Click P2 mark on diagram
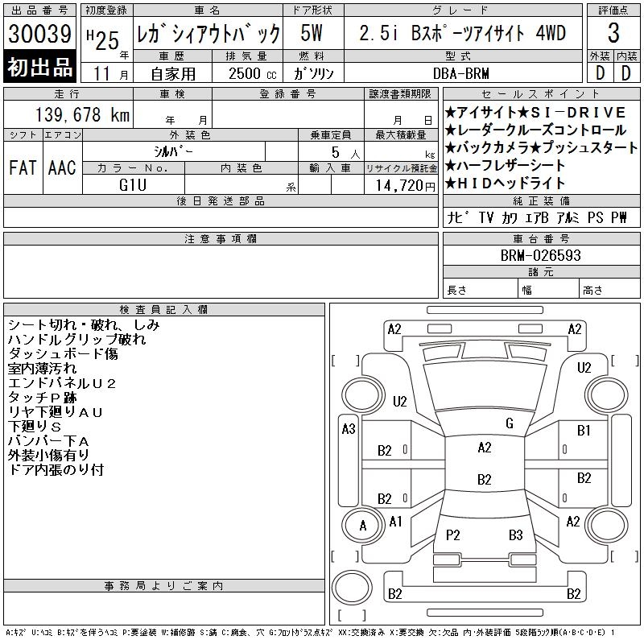Screen dimensions: 644x644 click(x=452, y=535)
